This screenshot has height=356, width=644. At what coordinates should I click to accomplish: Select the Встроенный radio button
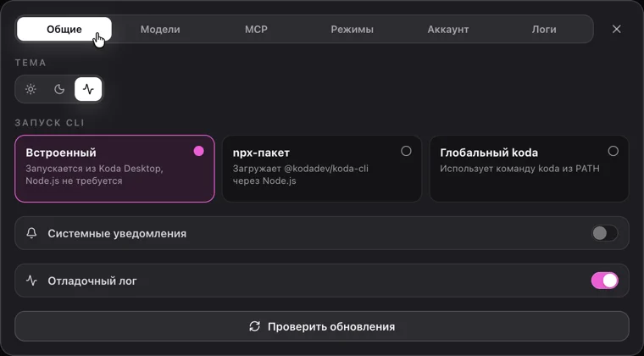(x=199, y=151)
